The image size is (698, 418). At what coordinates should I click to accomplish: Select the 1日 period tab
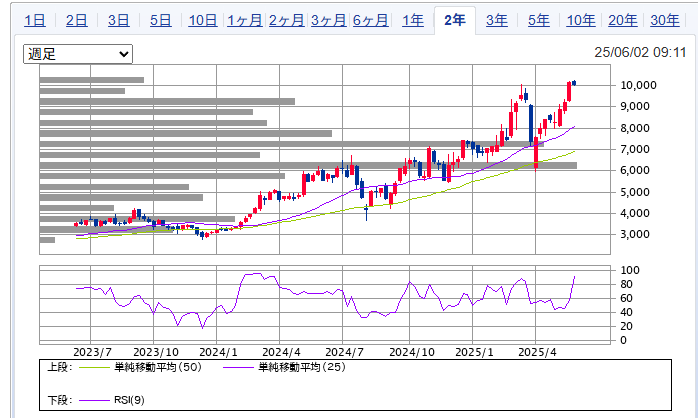tap(35, 20)
